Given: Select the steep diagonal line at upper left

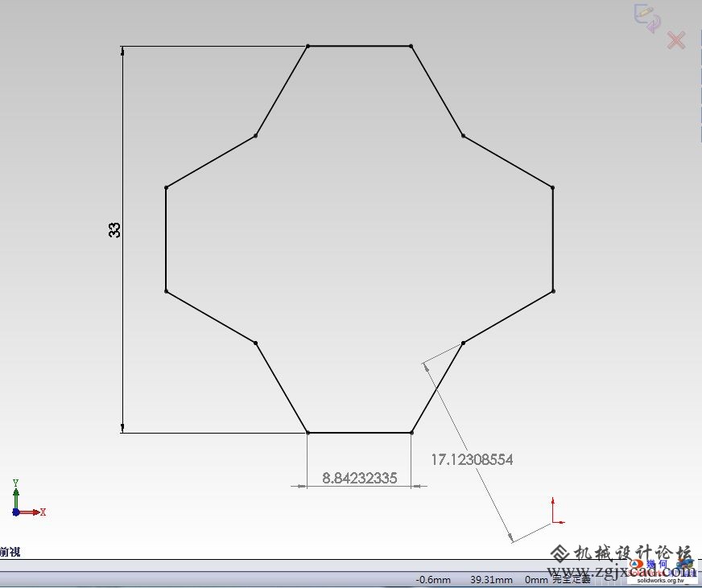Looking at the screenshot, I should click(282, 90).
